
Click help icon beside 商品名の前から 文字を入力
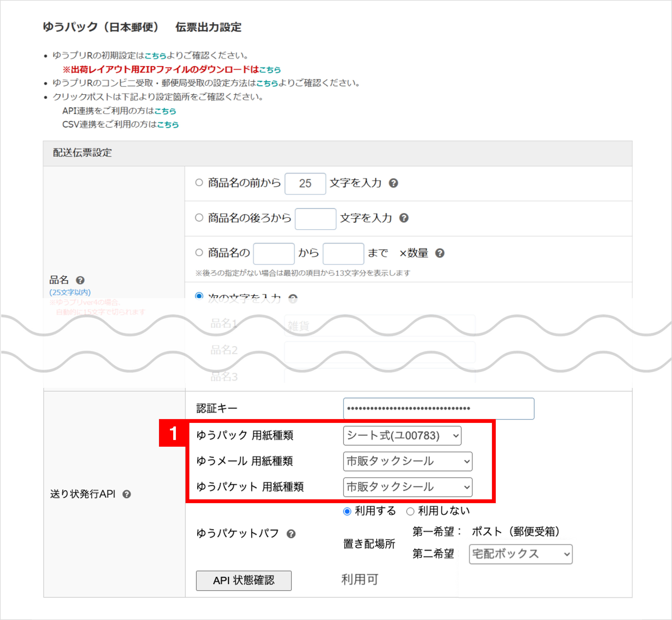pyautogui.click(x=393, y=183)
